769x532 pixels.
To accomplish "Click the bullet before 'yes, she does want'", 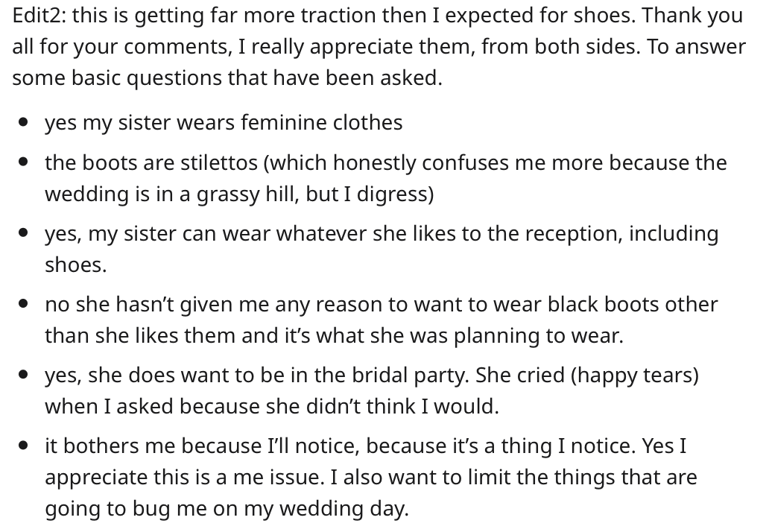I will 23,375.
